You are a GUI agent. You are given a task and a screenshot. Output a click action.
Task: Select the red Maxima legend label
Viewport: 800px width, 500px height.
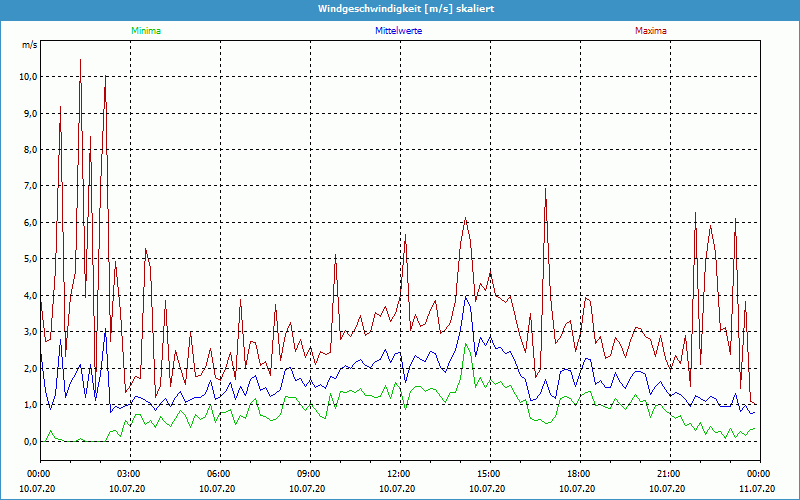[650, 31]
